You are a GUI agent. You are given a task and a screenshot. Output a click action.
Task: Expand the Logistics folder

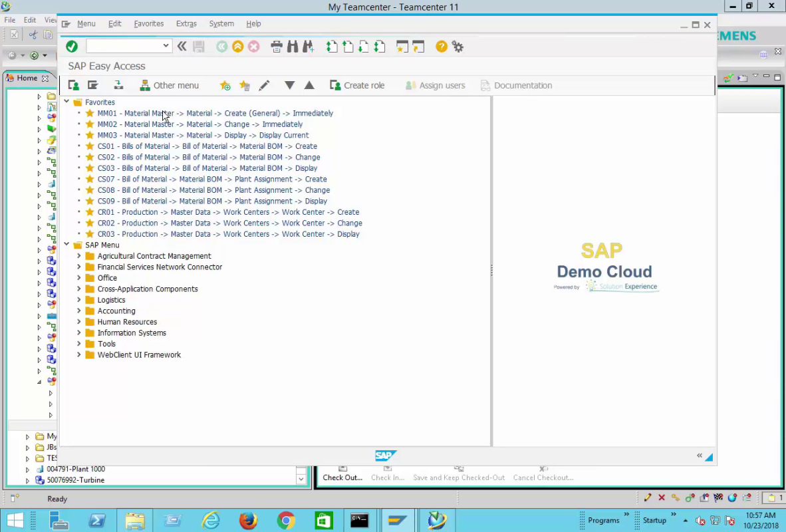click(x=78, y=300)
